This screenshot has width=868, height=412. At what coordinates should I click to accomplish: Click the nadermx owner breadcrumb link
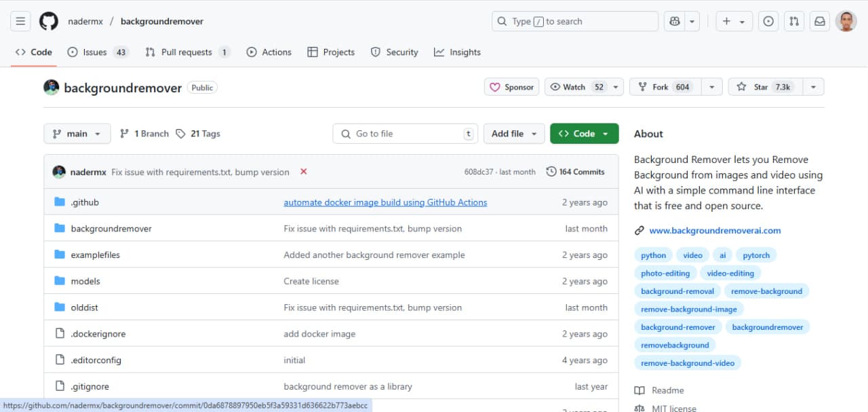[x=85, y=22]
